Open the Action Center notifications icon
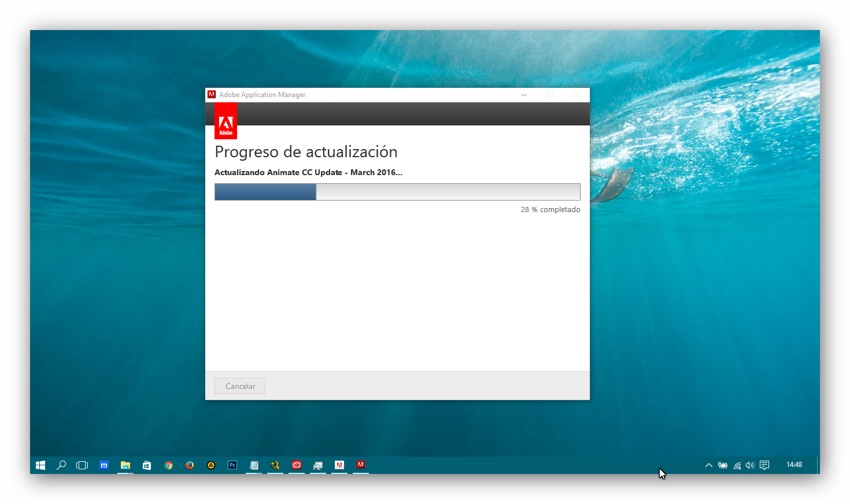Image resolution: width=850 pixels, height=504 pixels. pyautogui.click(x=764, y=465)
